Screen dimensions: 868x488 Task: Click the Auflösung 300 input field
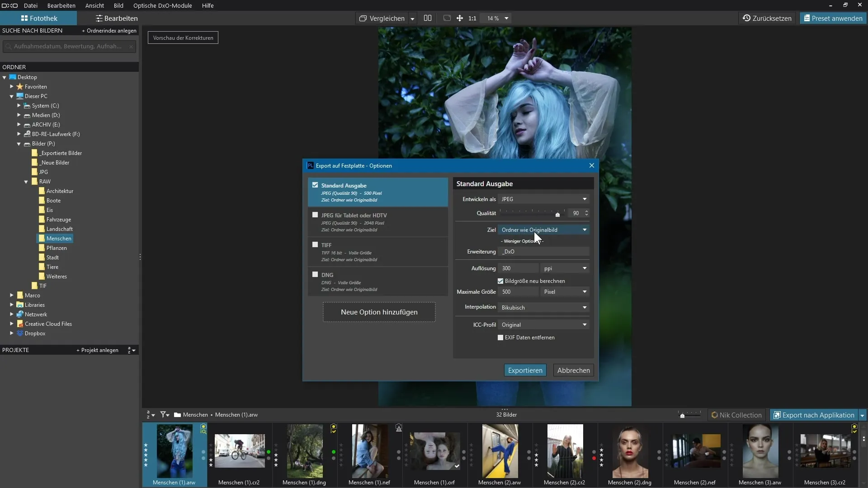point(518,268)
